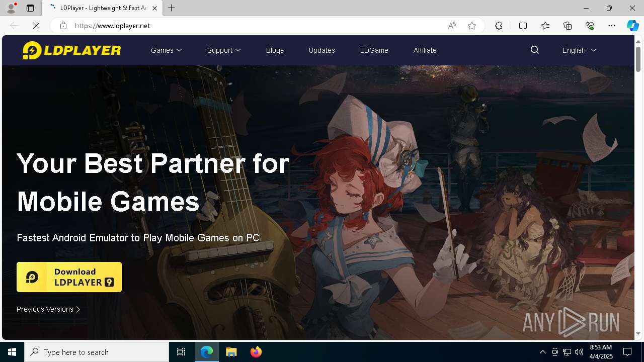Screen dimensions: 644x362
Task: Open the notification center
Action: 628,352
